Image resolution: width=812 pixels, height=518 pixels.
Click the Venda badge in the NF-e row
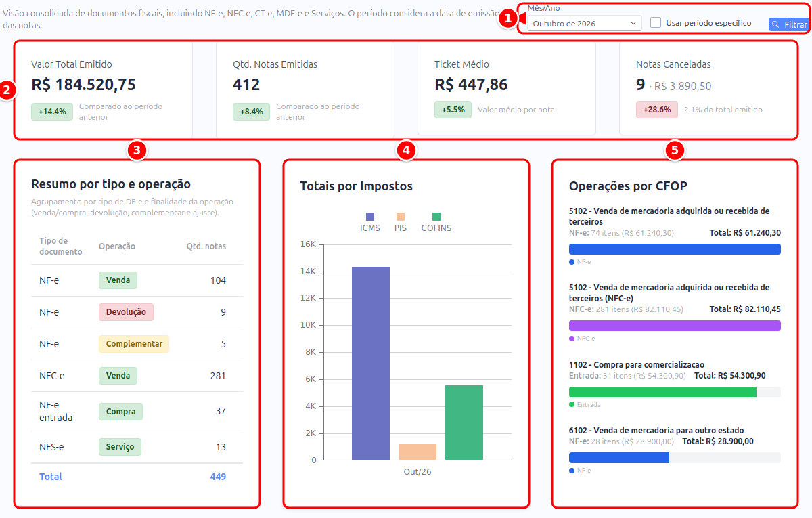click(118, 280)
